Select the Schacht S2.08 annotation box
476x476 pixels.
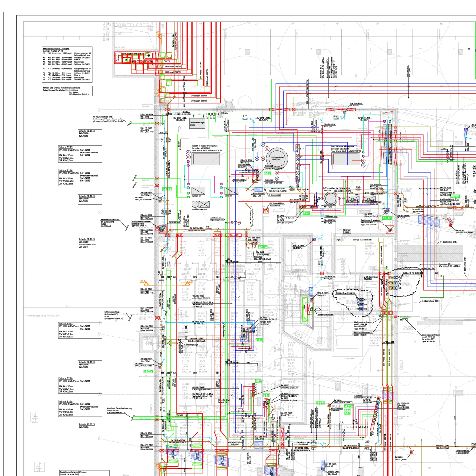point(79,178)
